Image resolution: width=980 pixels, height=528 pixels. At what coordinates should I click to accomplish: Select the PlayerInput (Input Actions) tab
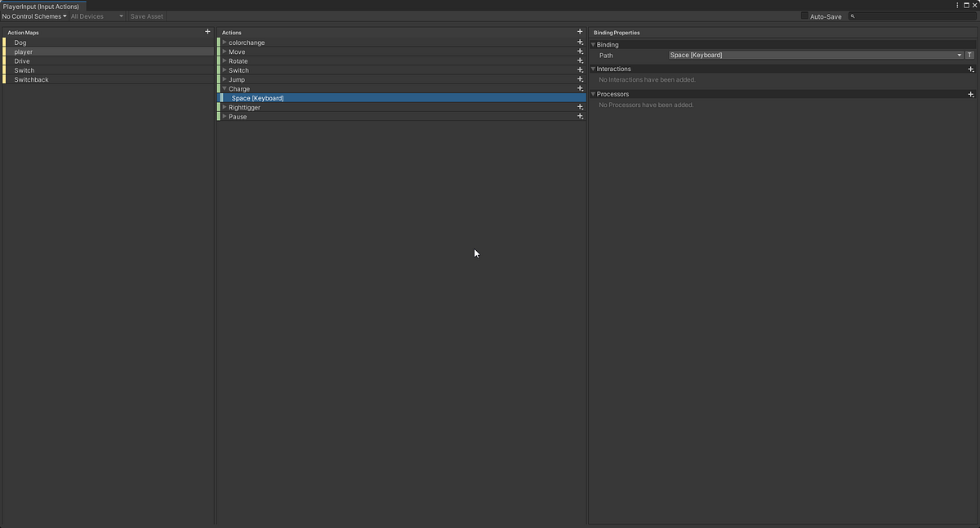click(x=42, y=6)
